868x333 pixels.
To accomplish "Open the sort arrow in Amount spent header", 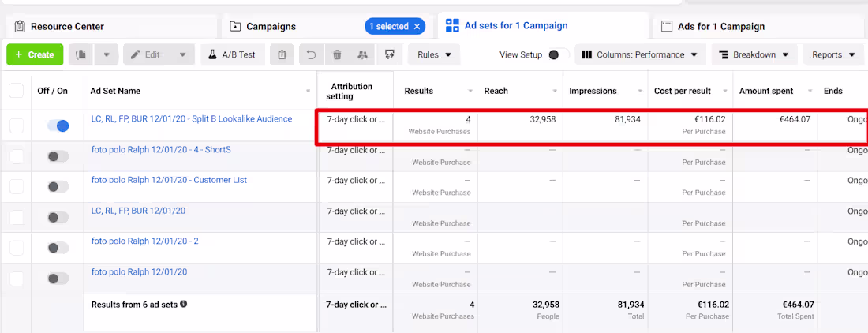I will [810, 92].
